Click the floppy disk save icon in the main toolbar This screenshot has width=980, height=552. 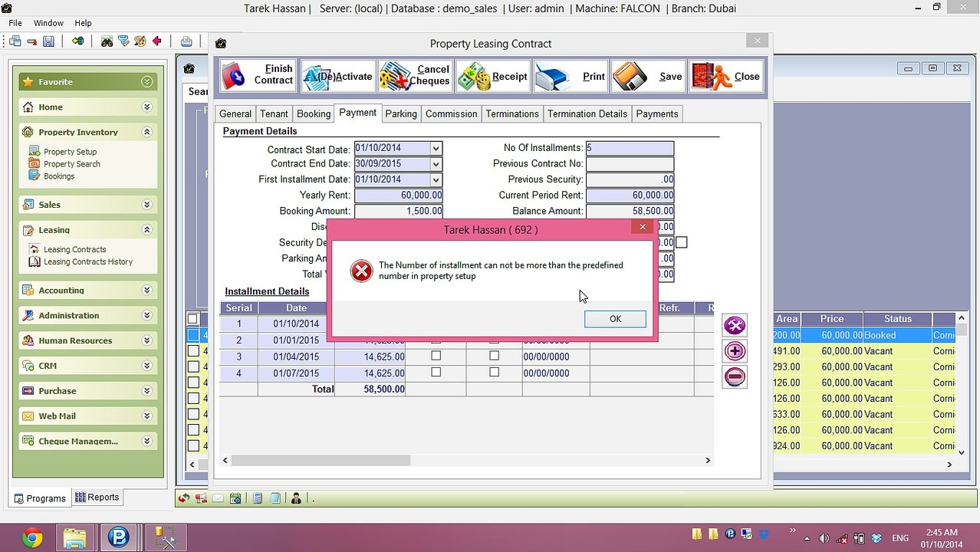pos(48,41)
